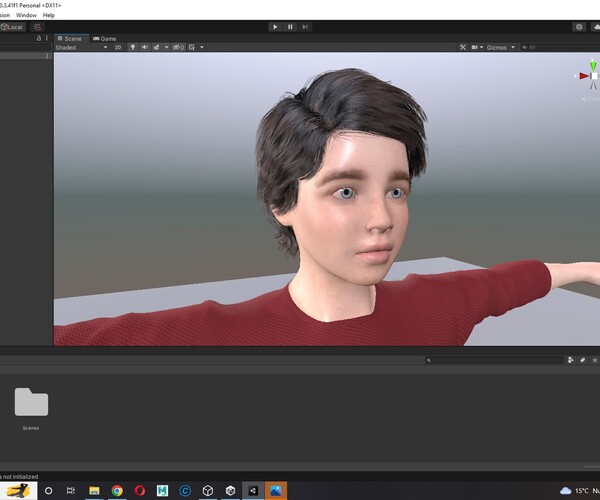Viewport: 600px width, 500px height.
Task: Toggle scene lighting lightbulb icon
Action: coord(133,47)
